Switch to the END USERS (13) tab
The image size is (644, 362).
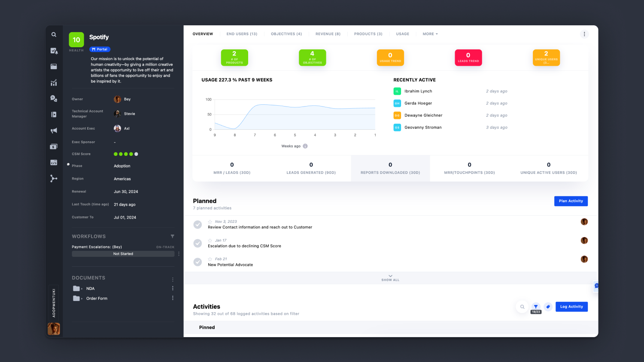pyautogui.click(x=242, y=34)
